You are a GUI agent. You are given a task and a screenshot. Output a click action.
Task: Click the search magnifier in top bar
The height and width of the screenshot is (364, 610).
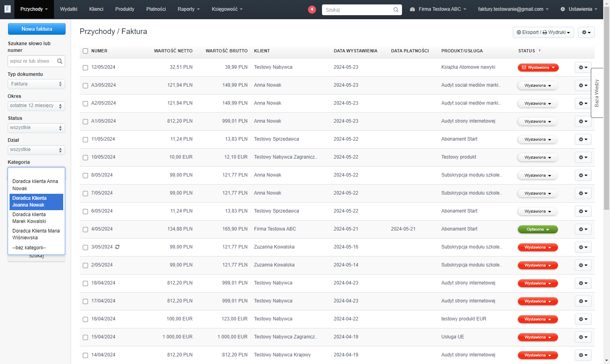pos(396,10)
